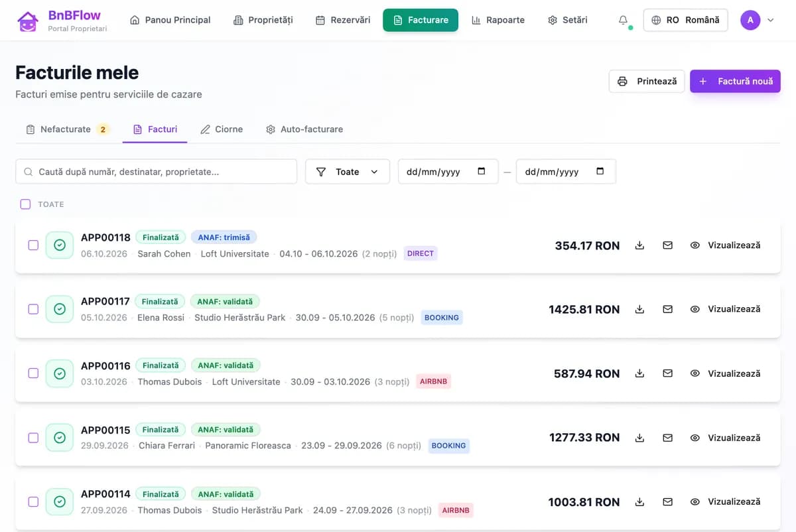Click the Printează button
The image size is (796, 532).
647,81
